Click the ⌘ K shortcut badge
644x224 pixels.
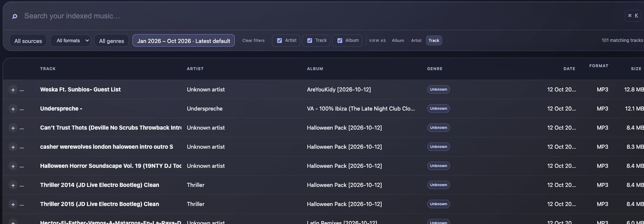(633, 16)
